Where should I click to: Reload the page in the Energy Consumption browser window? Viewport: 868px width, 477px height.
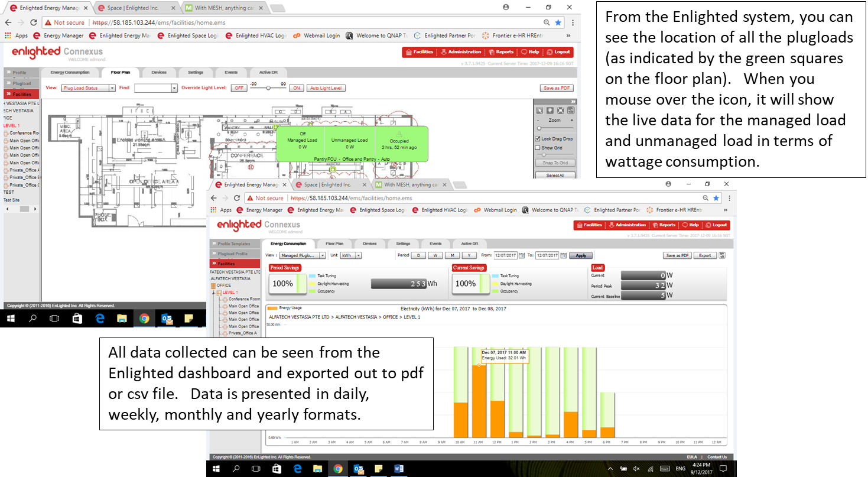[237, 198]
